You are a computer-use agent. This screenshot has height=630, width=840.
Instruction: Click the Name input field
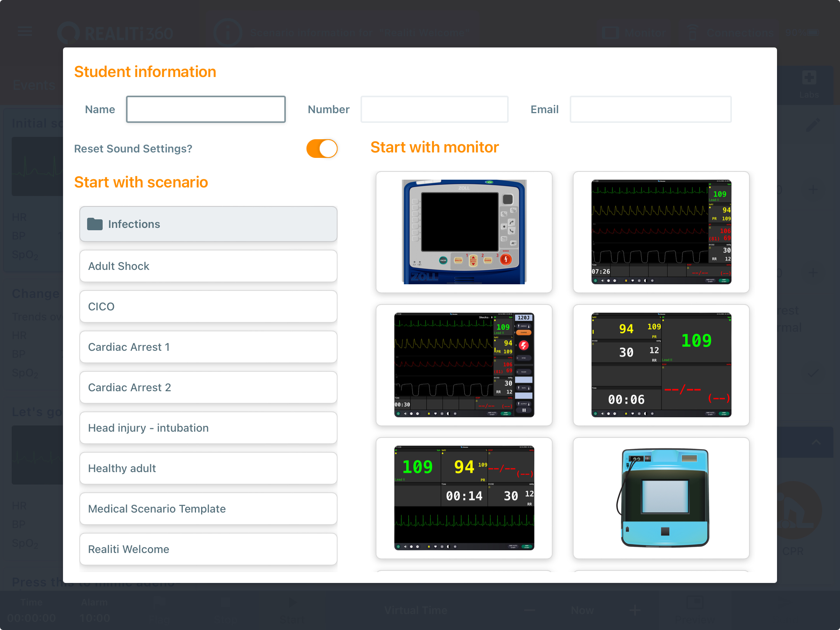(206, 109)
